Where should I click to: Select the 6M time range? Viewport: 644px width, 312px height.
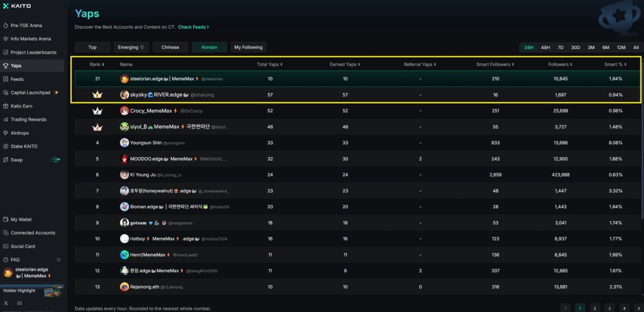(x=605, y=47)
